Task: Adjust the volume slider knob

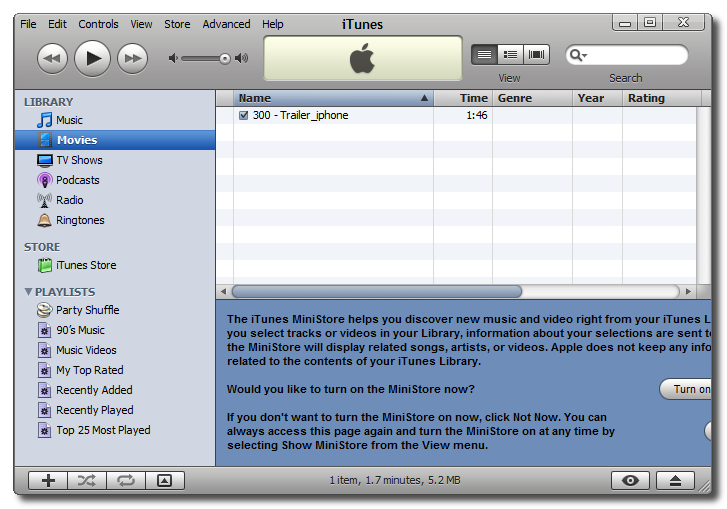Action: (x=225, y=59)
